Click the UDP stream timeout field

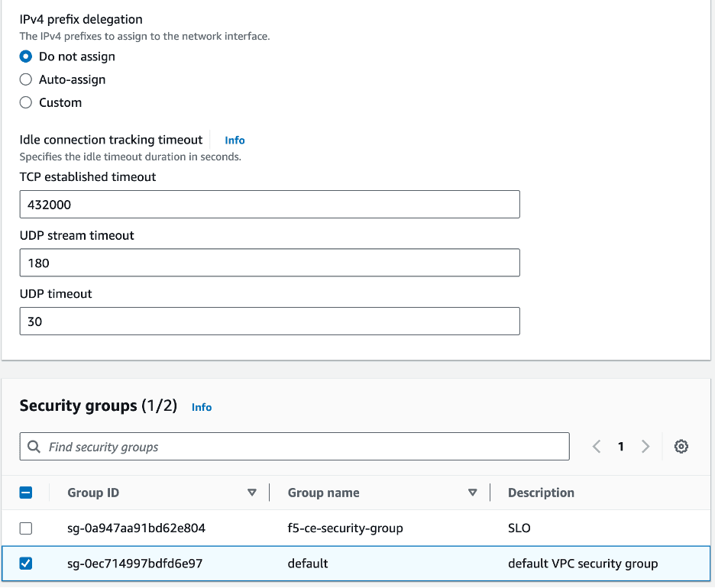click(x=270, y=263)
